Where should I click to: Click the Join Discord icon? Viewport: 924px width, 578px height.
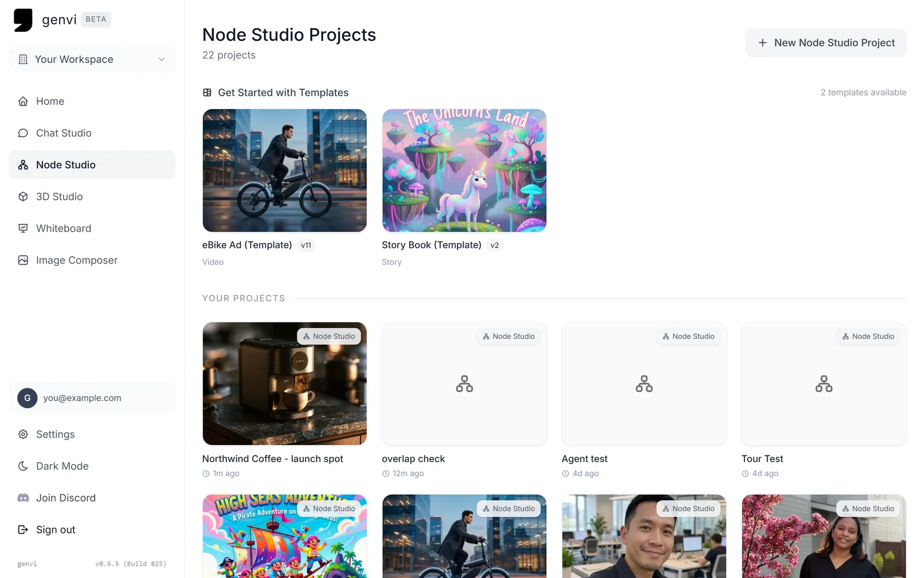tap(23, 498)
